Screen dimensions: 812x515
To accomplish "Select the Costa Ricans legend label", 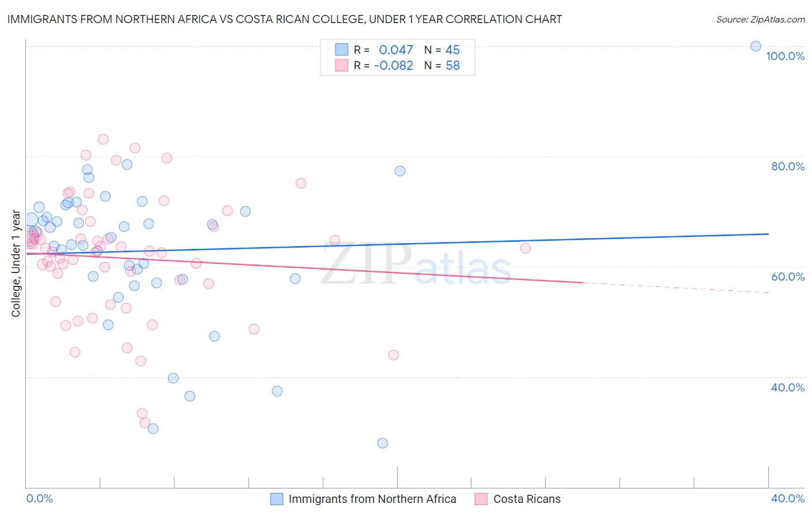I will 527,499.
